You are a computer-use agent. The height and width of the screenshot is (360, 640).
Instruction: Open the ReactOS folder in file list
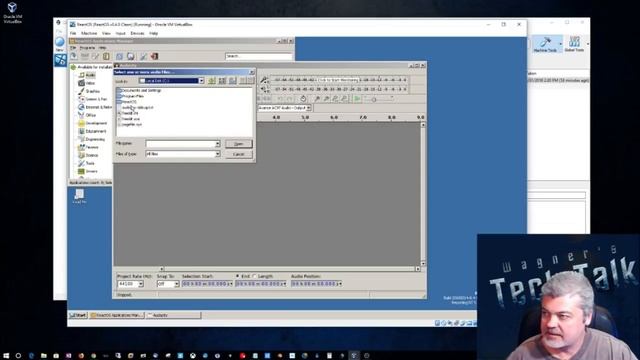click(x=127, y=102)
